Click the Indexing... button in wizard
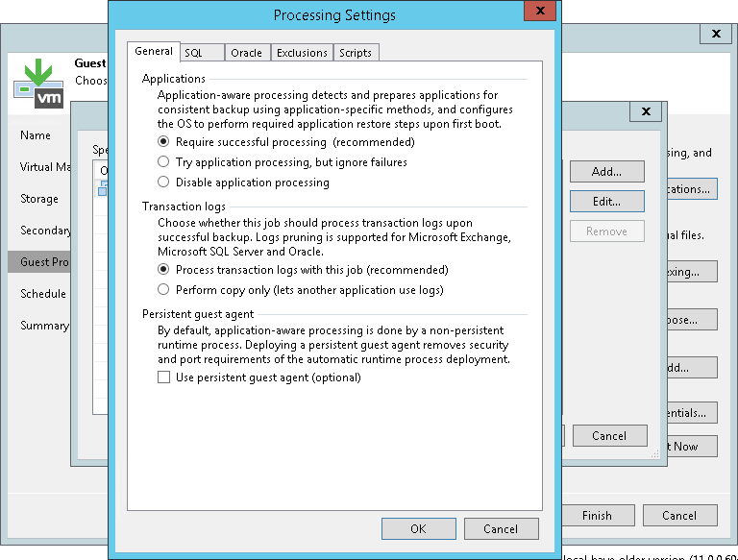This screenshot has width=738, height=560. coord(692,272)
